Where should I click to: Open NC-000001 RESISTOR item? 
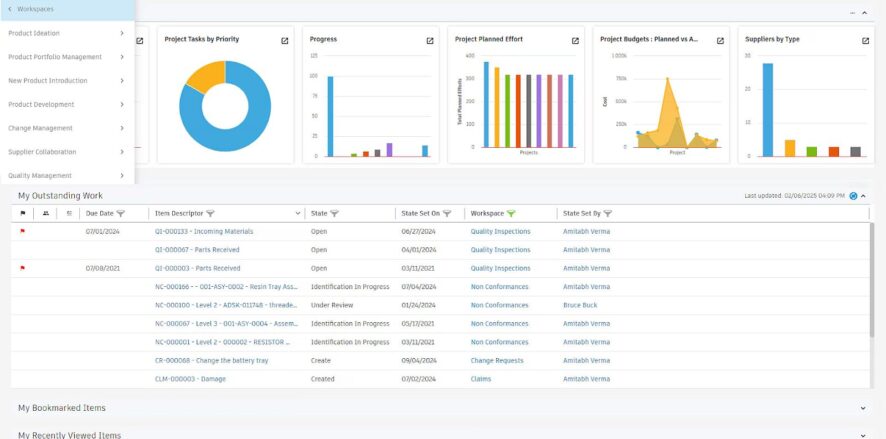[223, 342]
